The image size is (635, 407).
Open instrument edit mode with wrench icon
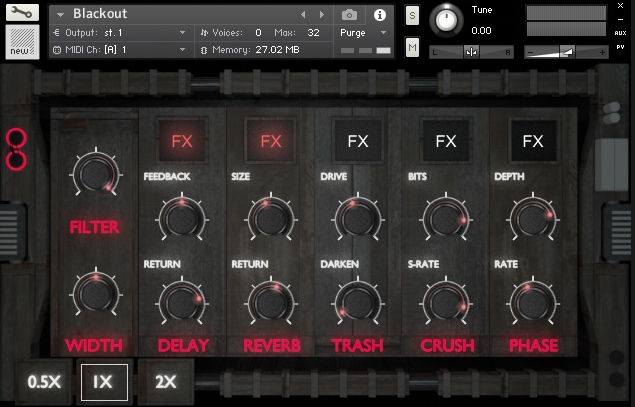pos(21,13)
